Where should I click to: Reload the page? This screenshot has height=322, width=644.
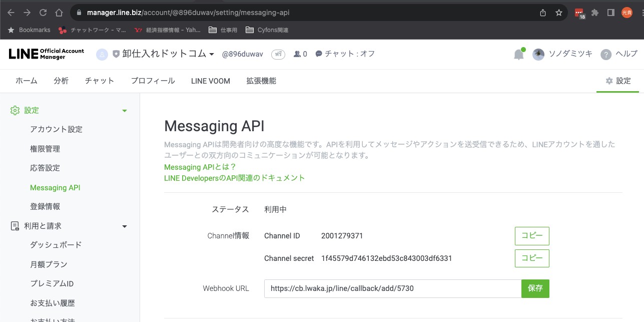[x=43, y=13]
